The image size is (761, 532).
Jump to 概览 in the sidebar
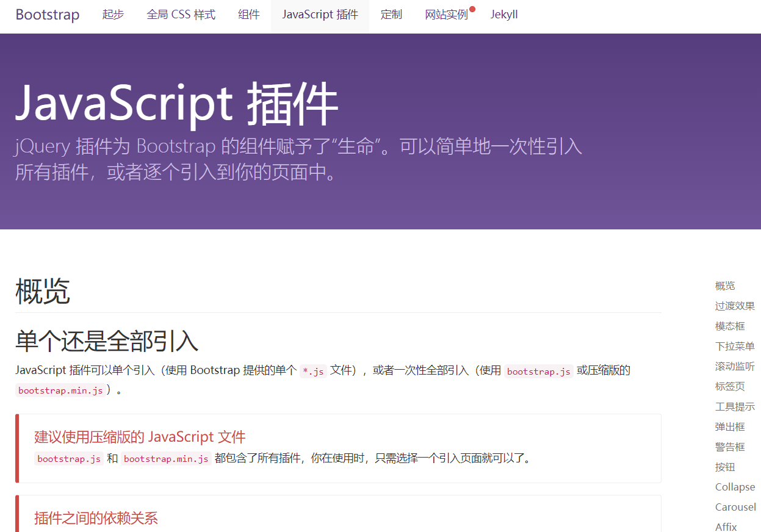(x=725, y=286)
